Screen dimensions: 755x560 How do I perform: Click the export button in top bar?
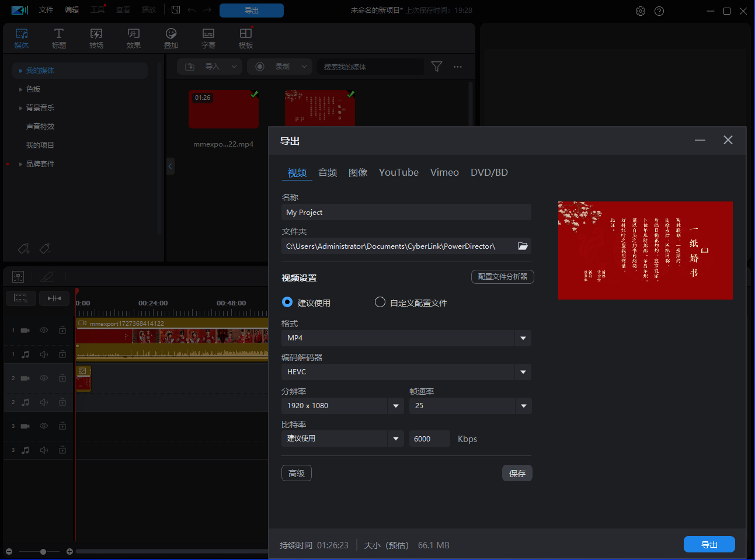252,11
